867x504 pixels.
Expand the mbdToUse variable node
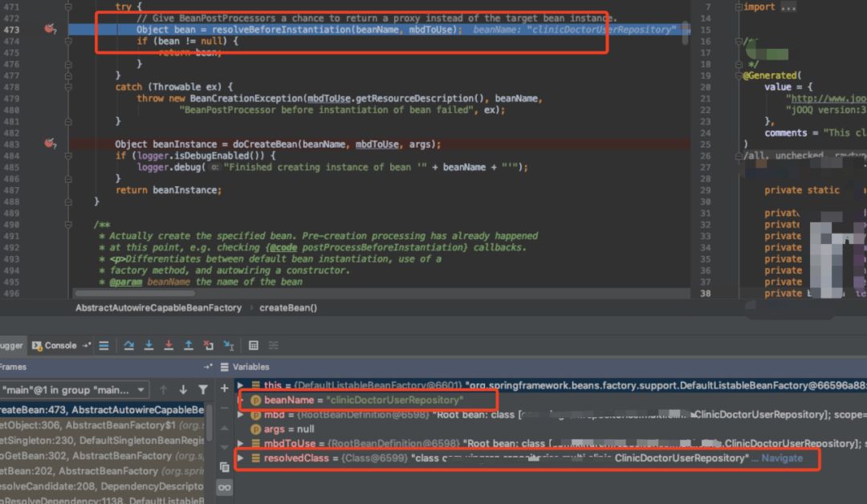tap(242, 444)
